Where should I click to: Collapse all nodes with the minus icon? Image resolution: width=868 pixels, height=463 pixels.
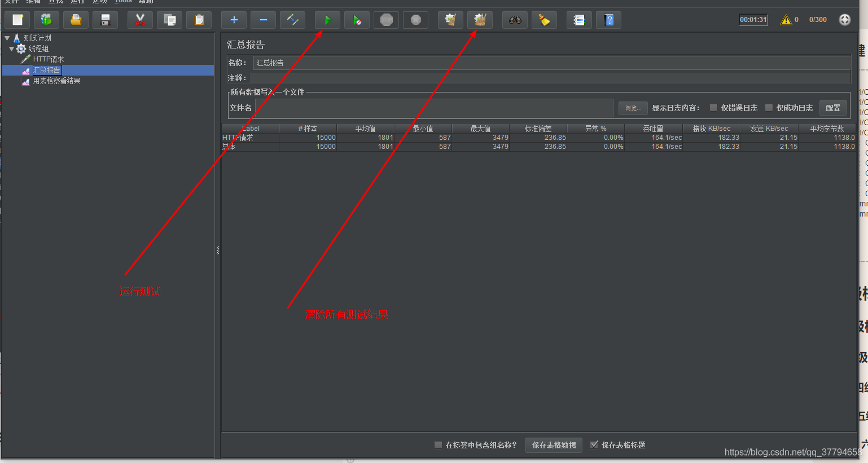pyautogui.click(x=264, y=20)
